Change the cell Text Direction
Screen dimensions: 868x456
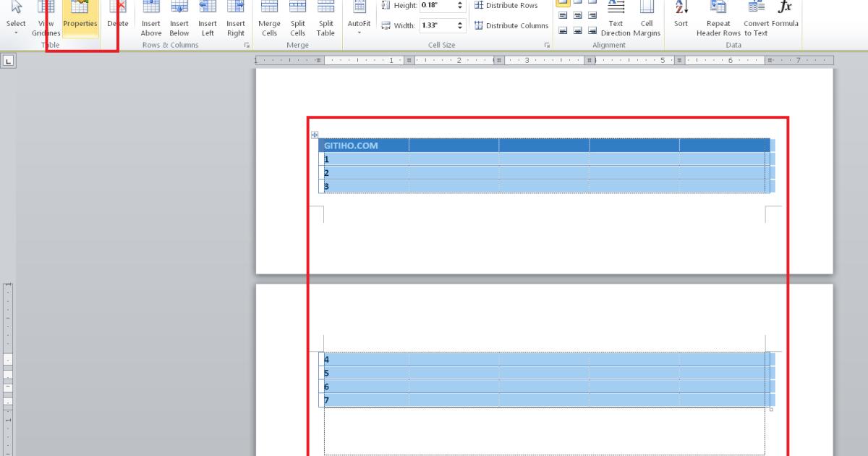click(x=616, y=18)
